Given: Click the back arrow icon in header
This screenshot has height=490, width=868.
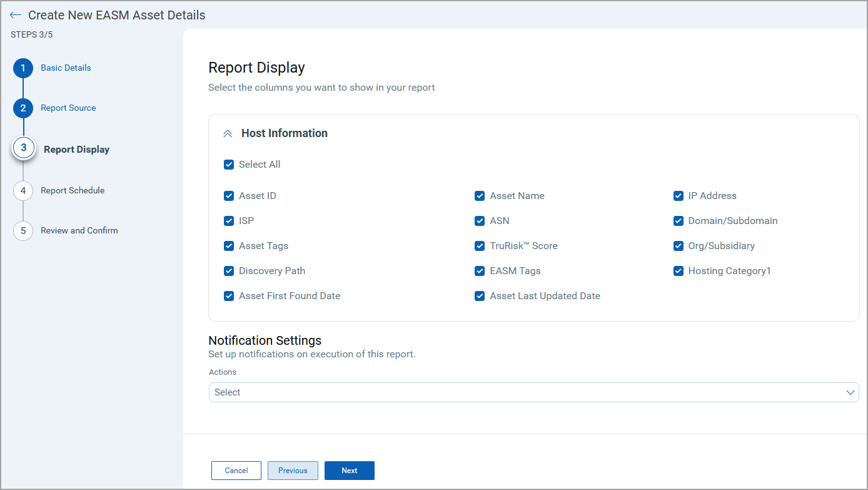Looking at the screenshot, I should click(16, 15).
